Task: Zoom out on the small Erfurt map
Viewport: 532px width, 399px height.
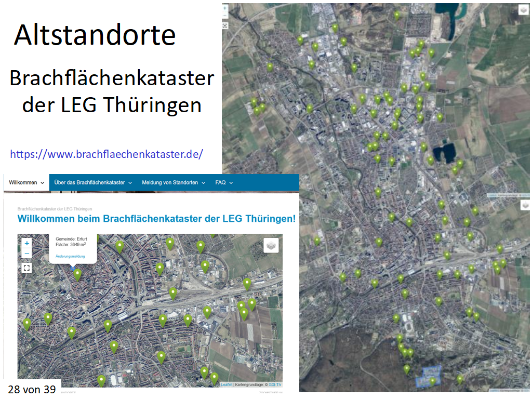Action: [x=27, y=253]
